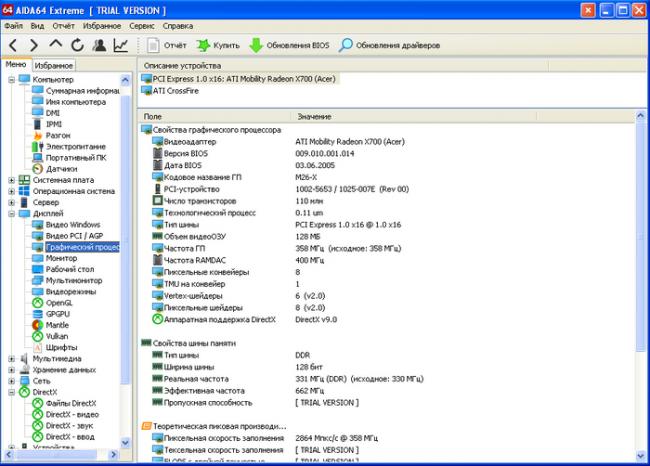Open the user profile toolbar icon
This screenshot has width=650, height=466.
click(x=99, y=45)
